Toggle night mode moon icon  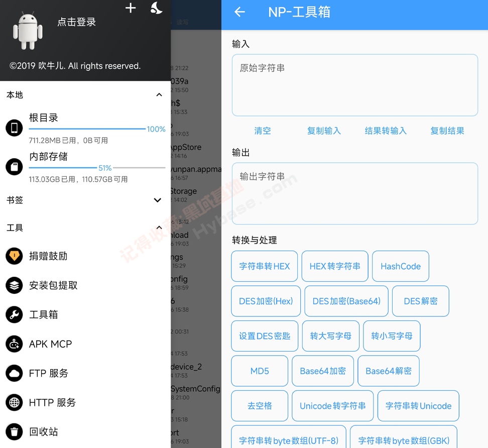tap(156, 8)
